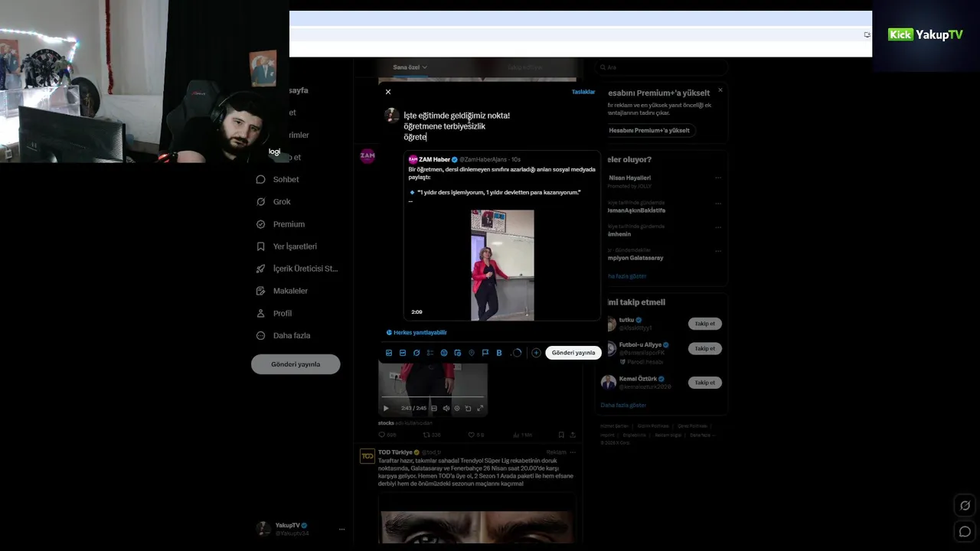
Task: Open options for TOD Türkiye ad
Action: pyautogui.click(x=572, y=452)
